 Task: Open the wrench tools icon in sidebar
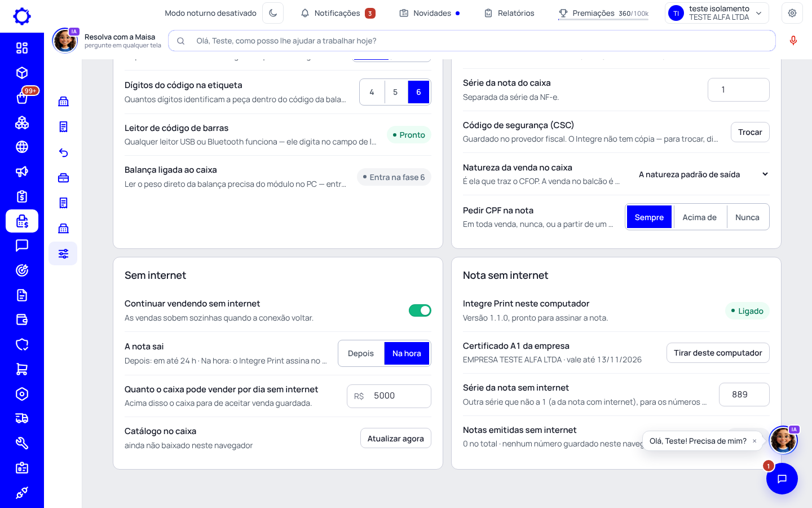pos(22,443)
